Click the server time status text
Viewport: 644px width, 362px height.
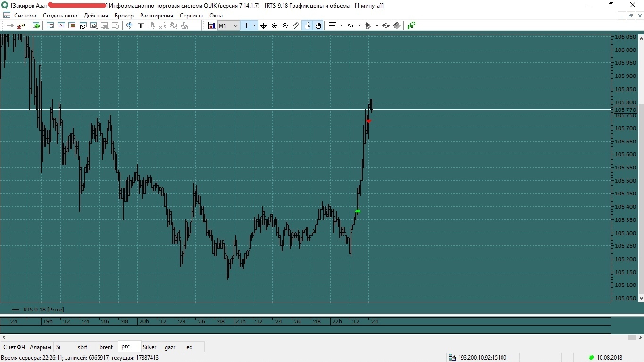pyautogui.click(x=80, y=358)
